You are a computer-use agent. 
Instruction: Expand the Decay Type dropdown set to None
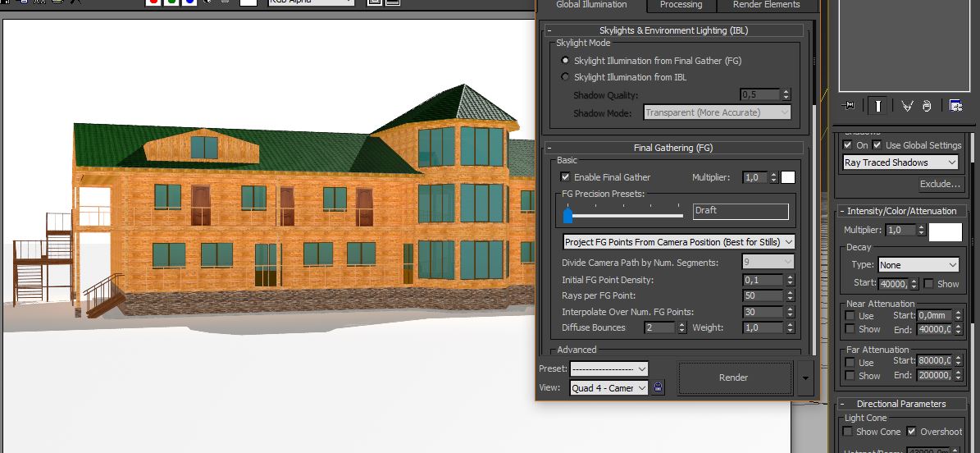(x=918, y=265)
